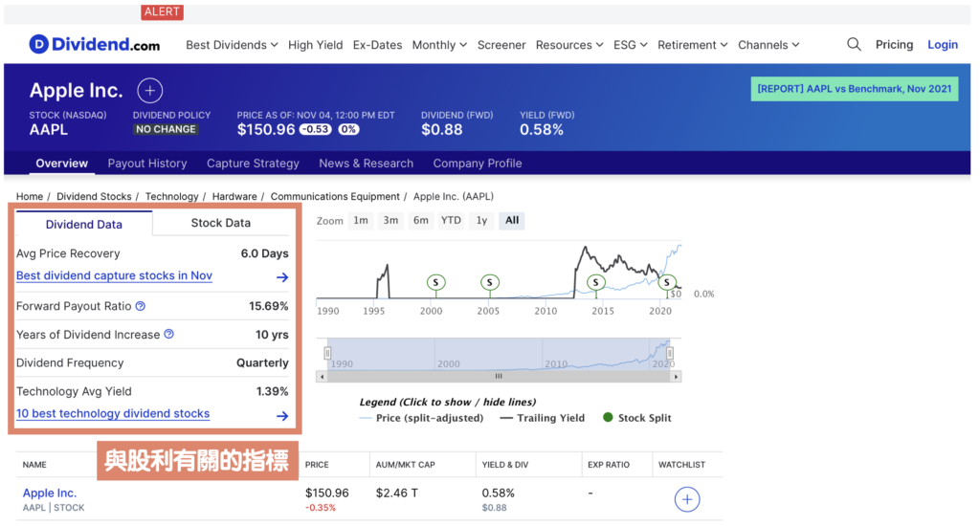
Task: Click the stock split marker near 2005
Action: [489, 282]
